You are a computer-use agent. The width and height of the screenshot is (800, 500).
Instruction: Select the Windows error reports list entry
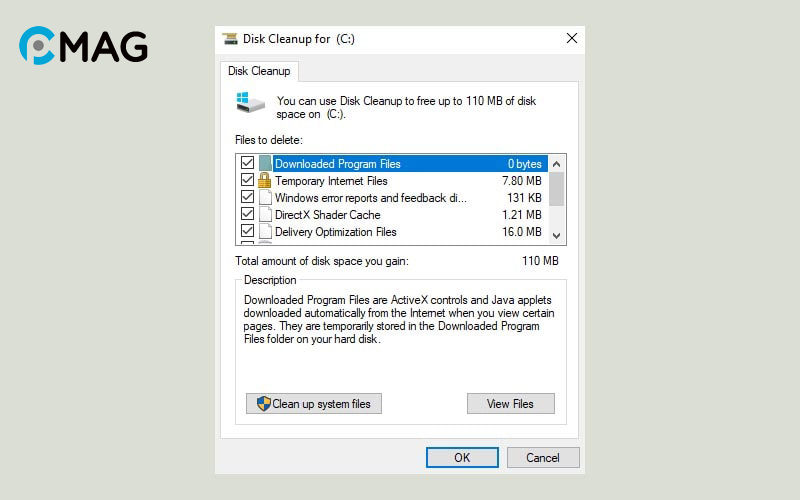(370, 198)
